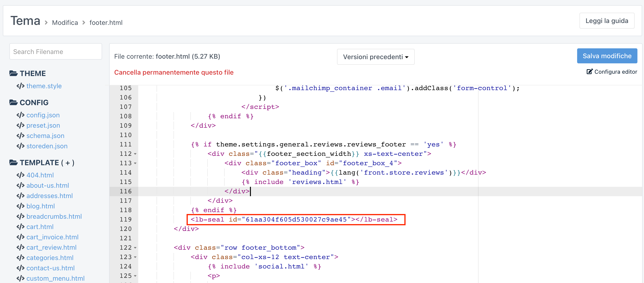This screenshot has height=283, width=644.
Task: Collapse code fold arrow at line 125
Action: 135,276
